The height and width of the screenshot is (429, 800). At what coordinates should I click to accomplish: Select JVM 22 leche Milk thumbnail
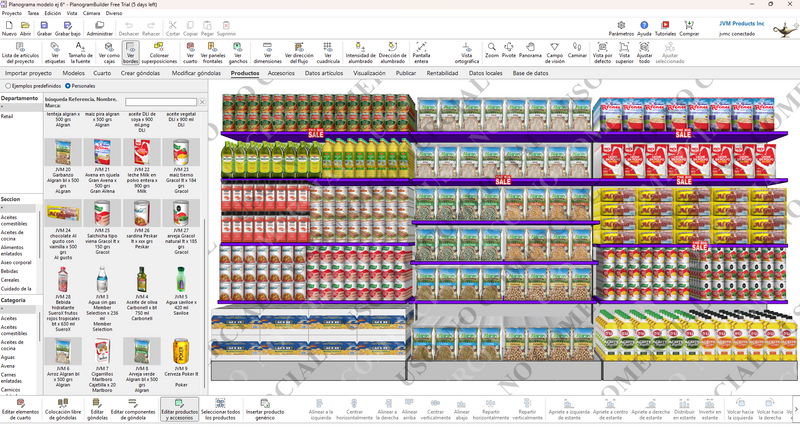click(142, 152)
